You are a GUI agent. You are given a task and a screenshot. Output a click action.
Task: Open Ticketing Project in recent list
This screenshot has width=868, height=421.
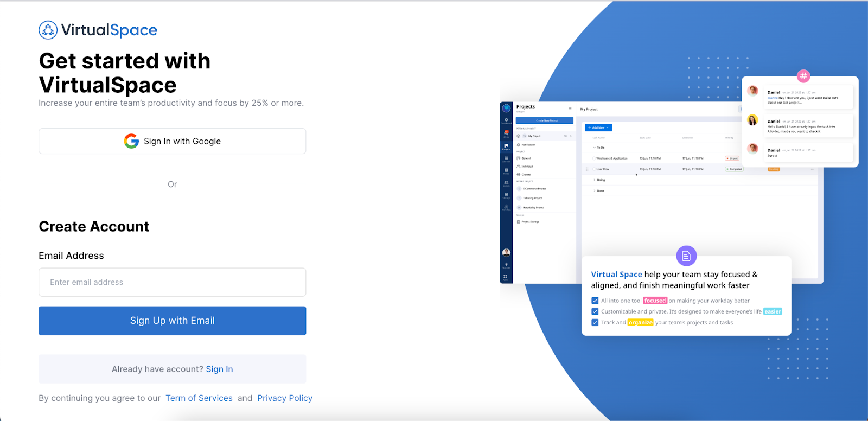click(529, 198)
